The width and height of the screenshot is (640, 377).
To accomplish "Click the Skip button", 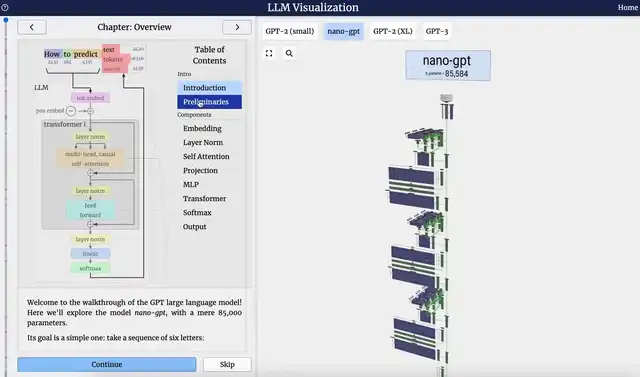I will pyautogui.click(x=227, y=364).
